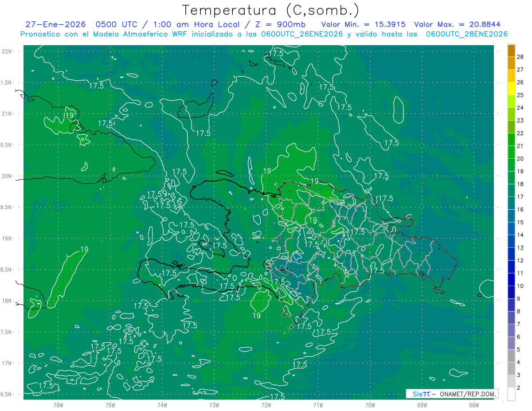The width and height of the screenshot is (532, 411).
Task: Click the '19N' latitude label
Action: (7, 239)
